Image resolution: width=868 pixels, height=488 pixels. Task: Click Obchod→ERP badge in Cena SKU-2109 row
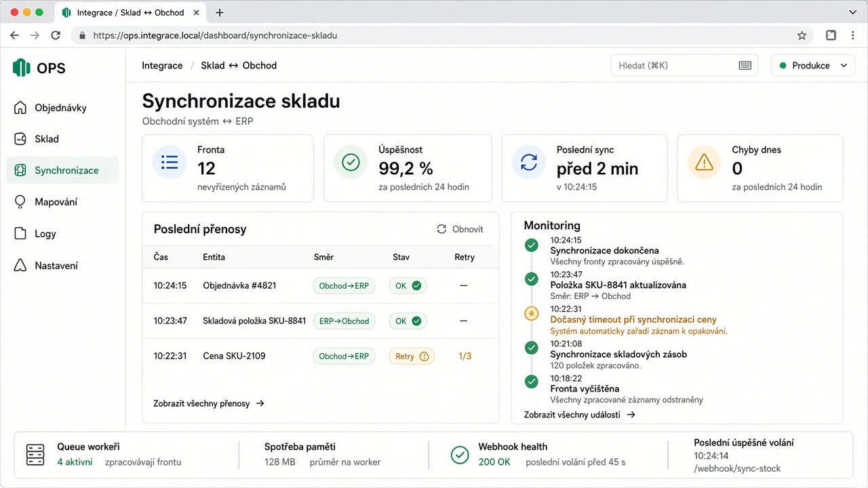[x=344, y=356]
